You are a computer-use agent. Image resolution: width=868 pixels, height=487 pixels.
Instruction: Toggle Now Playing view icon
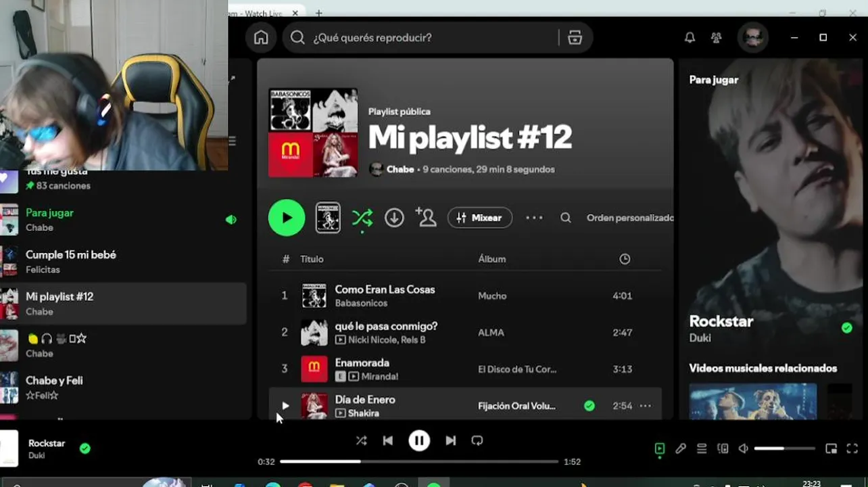coord(660,448)
